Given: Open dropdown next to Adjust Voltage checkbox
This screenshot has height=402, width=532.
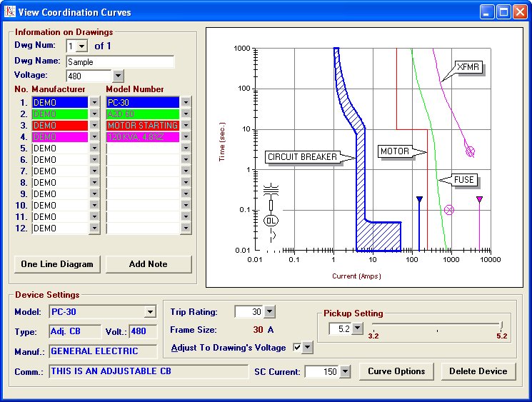Looking at the screenshot, I should click(x=307, y=348).
